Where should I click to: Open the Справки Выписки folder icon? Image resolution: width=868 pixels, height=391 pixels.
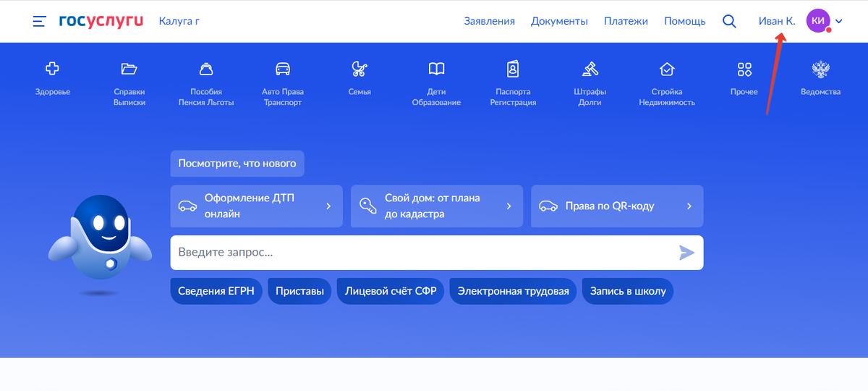coord(129,69)
